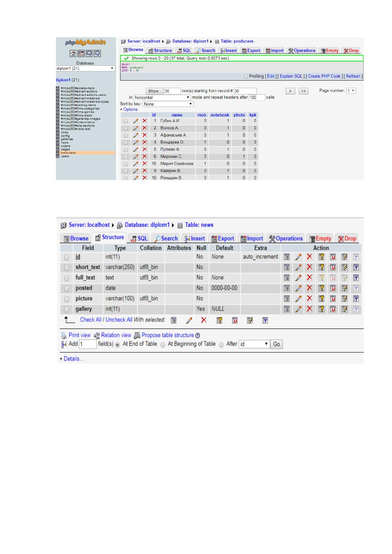Click the pencil edit icon for Губин А.И.

[x=136, y=121]
